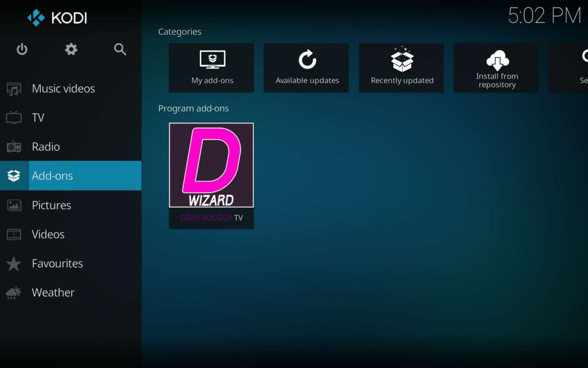Click the My add-ons monitor icon
Viewport: 588px width, 368px height.
click(x=212, y=60)
